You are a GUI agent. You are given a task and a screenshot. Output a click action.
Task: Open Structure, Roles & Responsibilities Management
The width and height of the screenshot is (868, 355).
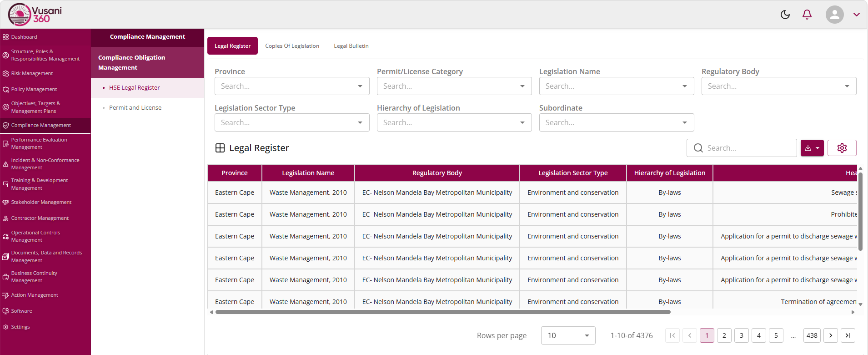pyautogui.click(x=45, y=55)
